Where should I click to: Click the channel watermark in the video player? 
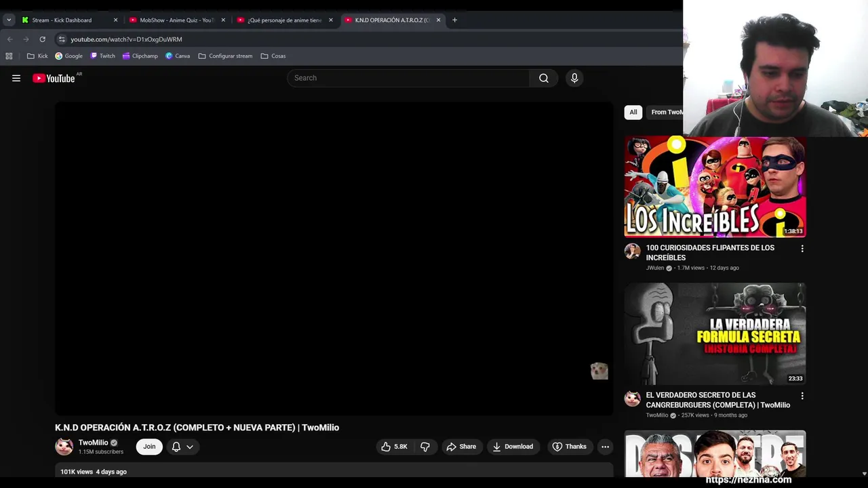tap(599, 371)
